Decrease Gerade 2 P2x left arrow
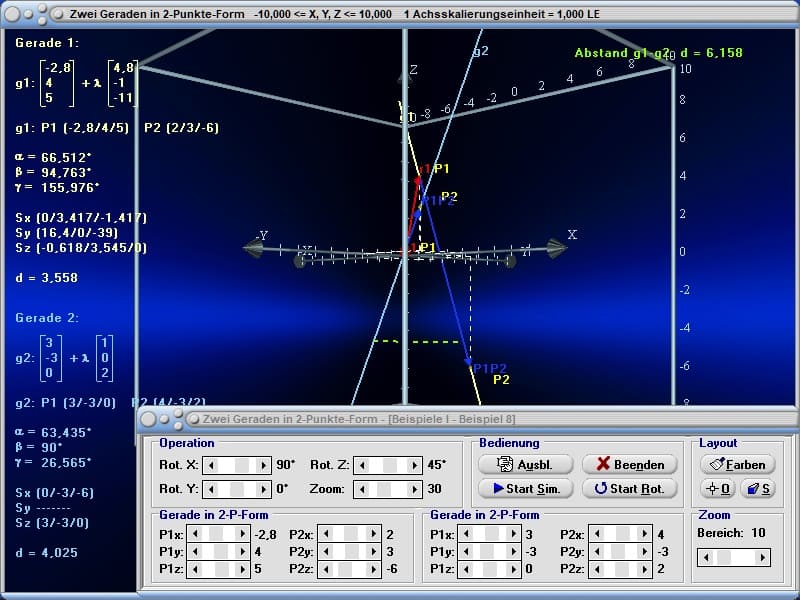This screenshot has height=600, width=800. click(597, 534)
